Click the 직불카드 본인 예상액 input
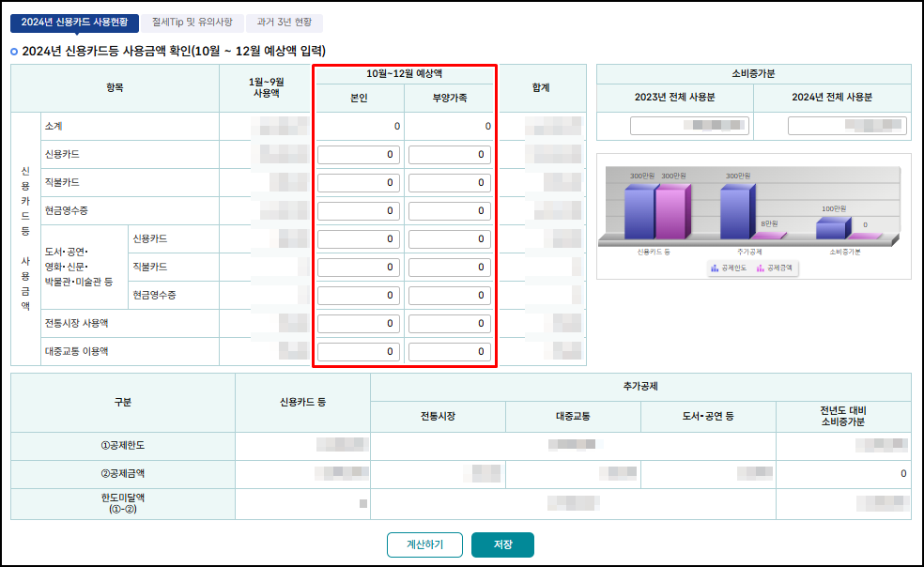 click(x=358, y=183)
